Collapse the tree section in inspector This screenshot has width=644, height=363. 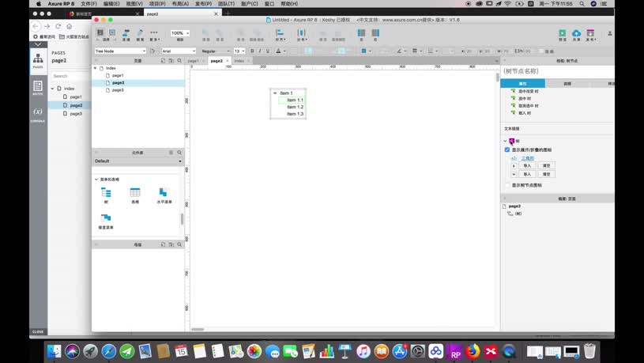point(505,141)
